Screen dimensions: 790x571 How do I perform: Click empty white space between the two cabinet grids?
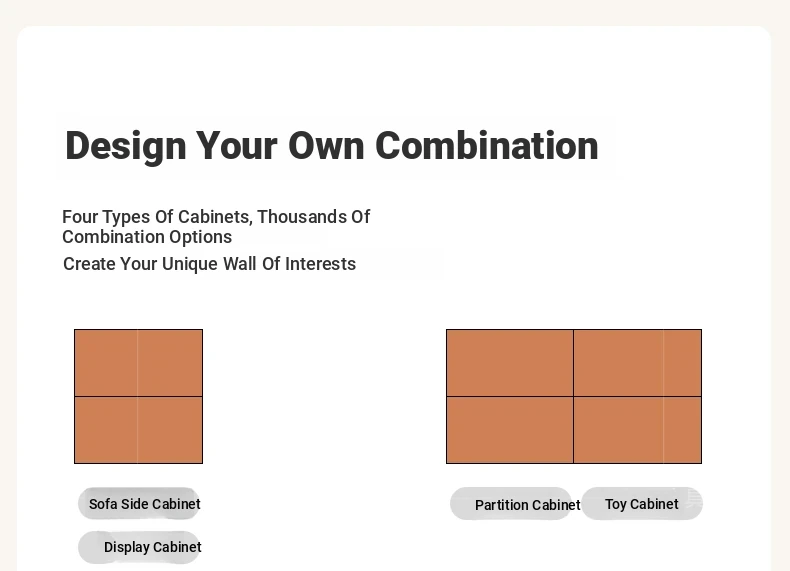tap(324, 396)
